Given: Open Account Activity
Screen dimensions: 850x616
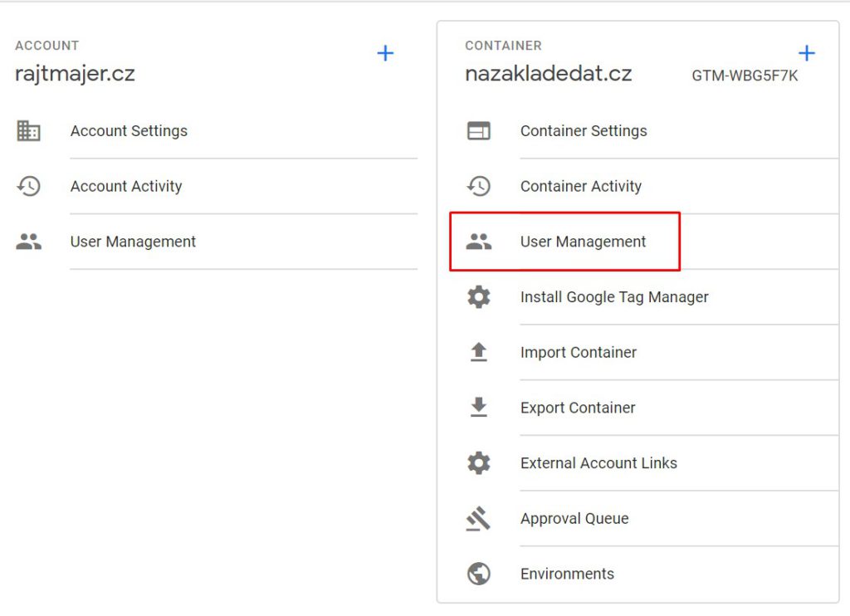Looking at the screenshot, I should click(126, 186).
